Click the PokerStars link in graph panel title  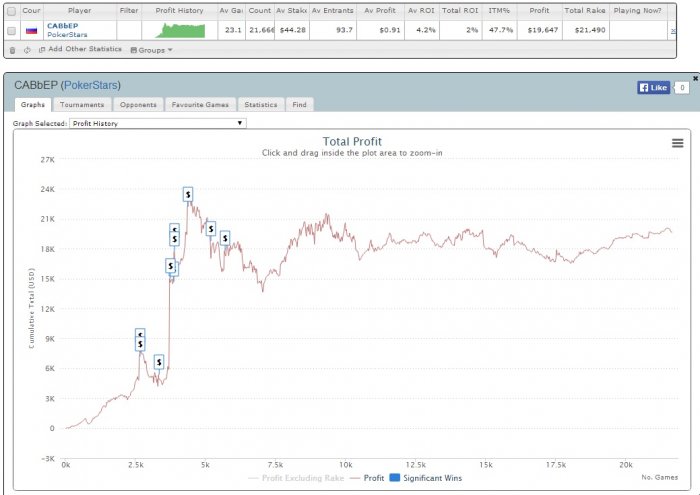coord(91,85)
